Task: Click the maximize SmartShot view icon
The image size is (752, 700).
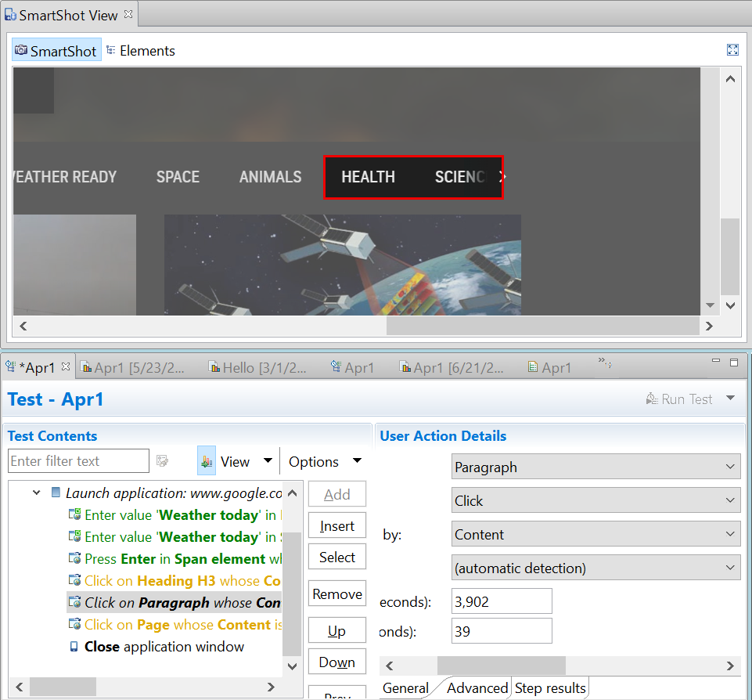Action: pos(732,50)
